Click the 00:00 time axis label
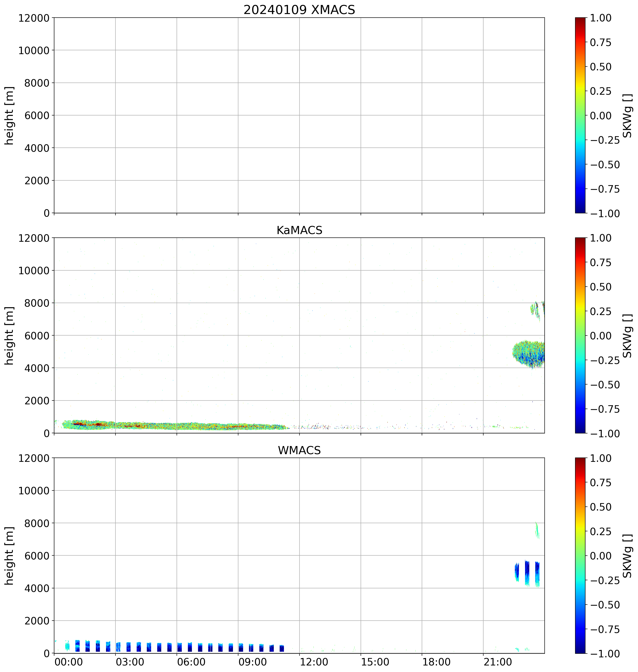This screenshot has width=638, height=672. pyautogui.click(x=69, y=662)
